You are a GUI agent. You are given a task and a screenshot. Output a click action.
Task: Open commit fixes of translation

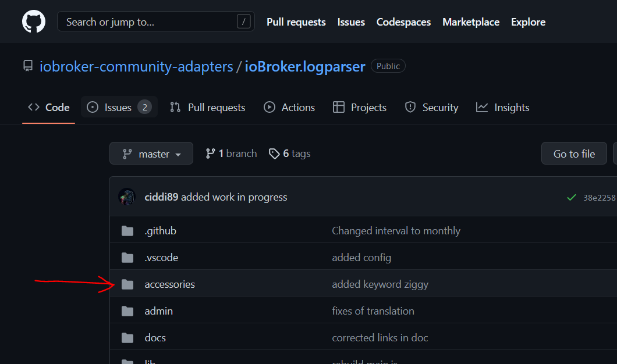[373, 311]
